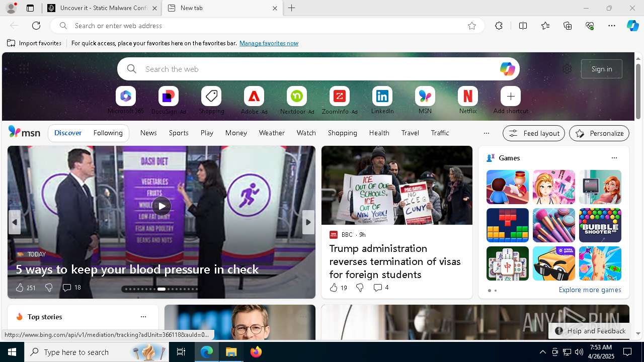Click the Refresh page button
The height and width of the screenshot is (362, 644).
(36, 26)
